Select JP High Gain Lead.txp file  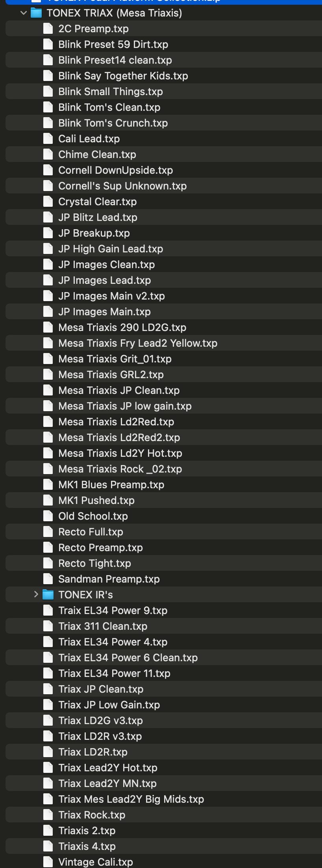110,249
